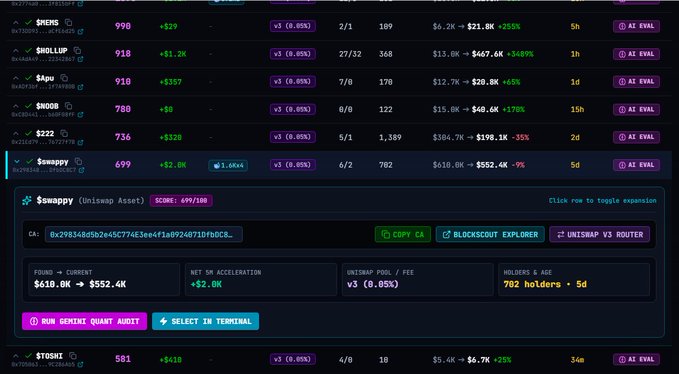The height and width of the screenshot is (374, 679).
Task: Click the contract address field in CA box
Action: pos(144,235)
